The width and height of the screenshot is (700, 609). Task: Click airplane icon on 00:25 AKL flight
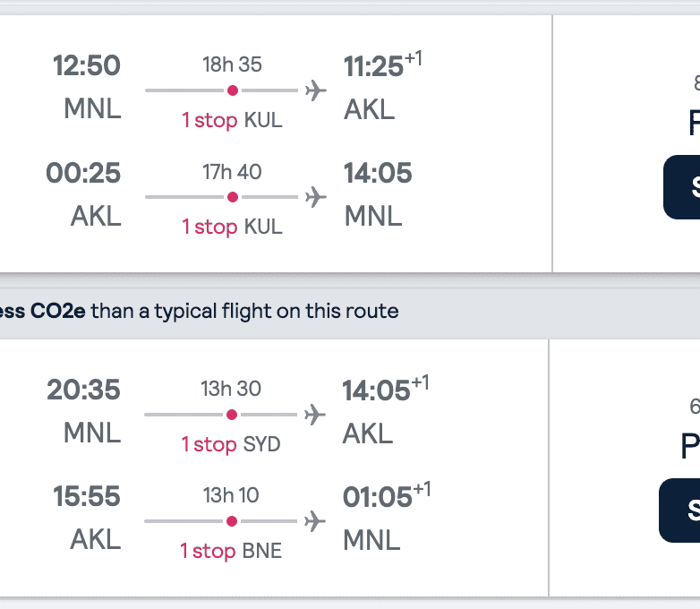tap(315, 197)
